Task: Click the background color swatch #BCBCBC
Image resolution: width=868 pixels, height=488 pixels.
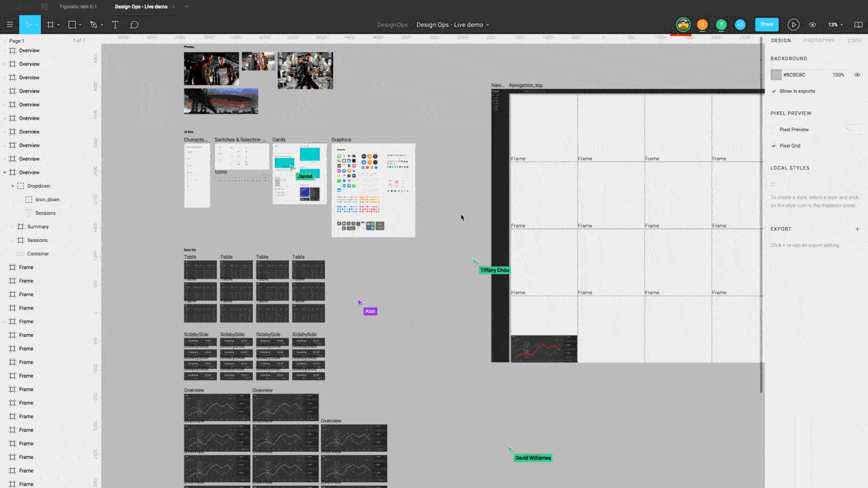Action: [x=776, y=75]
